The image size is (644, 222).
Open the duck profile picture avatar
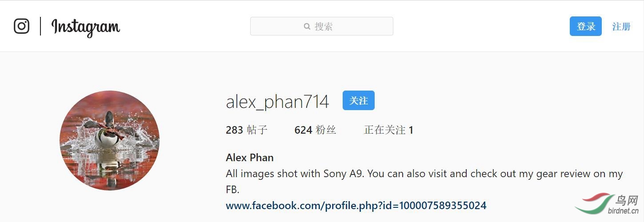[x=109, y=140]
